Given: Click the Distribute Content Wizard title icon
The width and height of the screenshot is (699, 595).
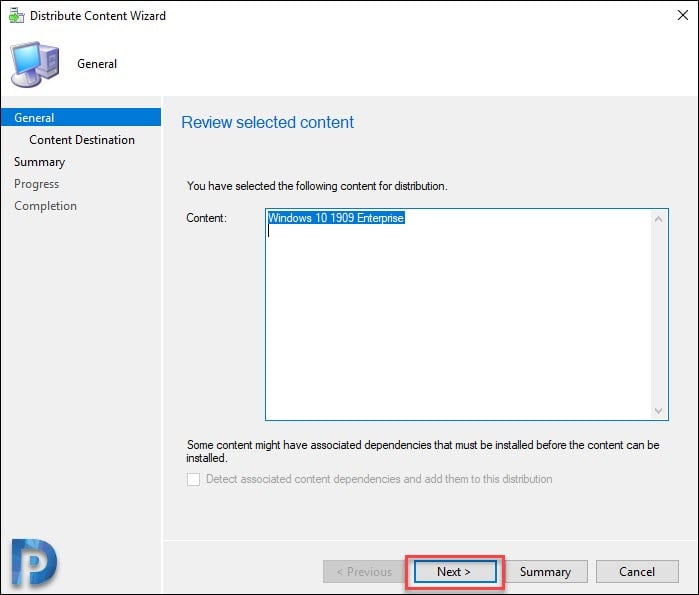Looking at the screenshot, I should coord(16,15).
